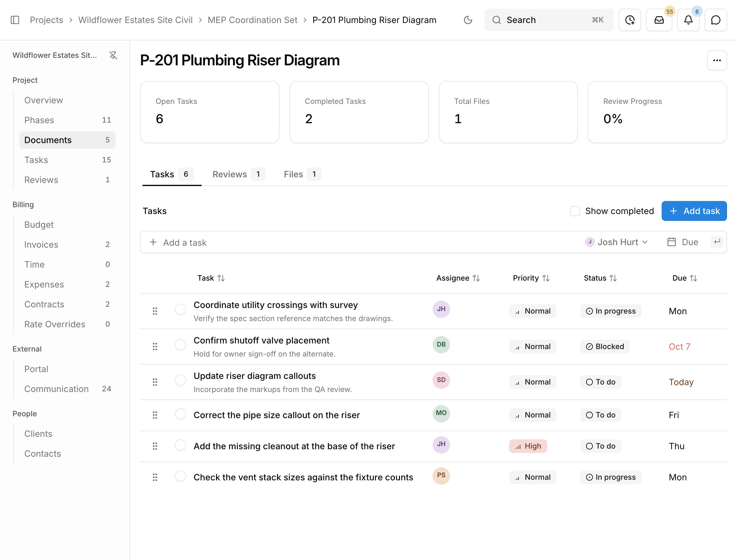Image resolution: width=737 pixels, height=560 pixels.
Task: Mark Correct the pipe size callout complete
Action: click(181, 414)
